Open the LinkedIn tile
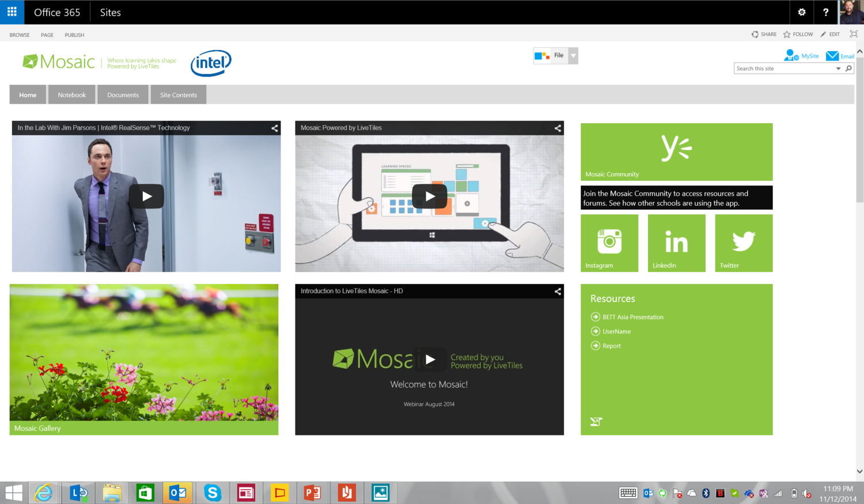Viewport: 864px width, 504px height. point(676,242)
